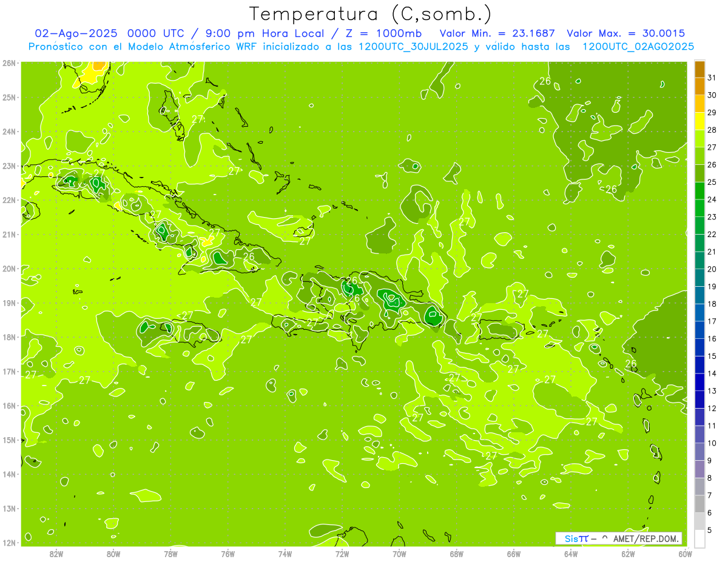Screen dimensions: 728x562
Task: Pick the purple legend swatch between 8 and 9
Action: tap(700, 469)
